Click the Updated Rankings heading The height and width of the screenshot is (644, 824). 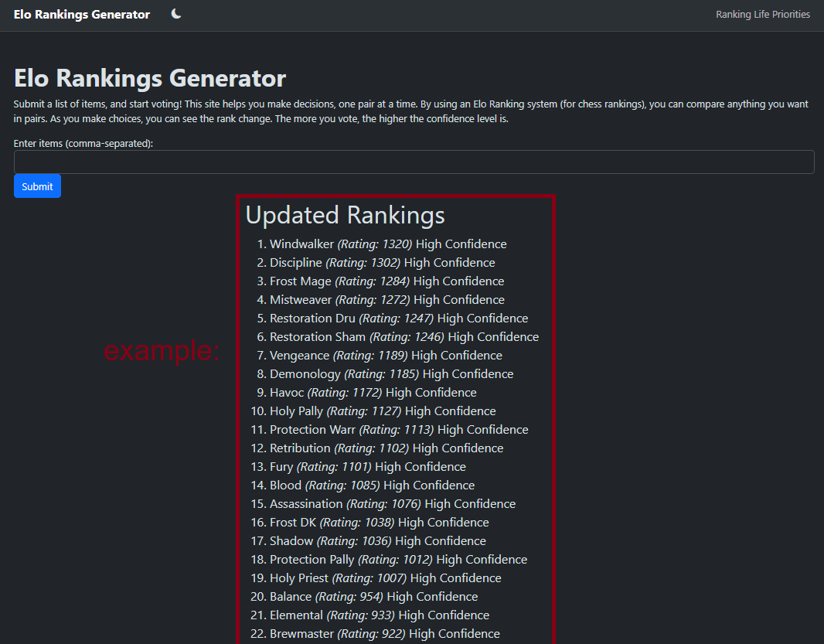point(346,214)
